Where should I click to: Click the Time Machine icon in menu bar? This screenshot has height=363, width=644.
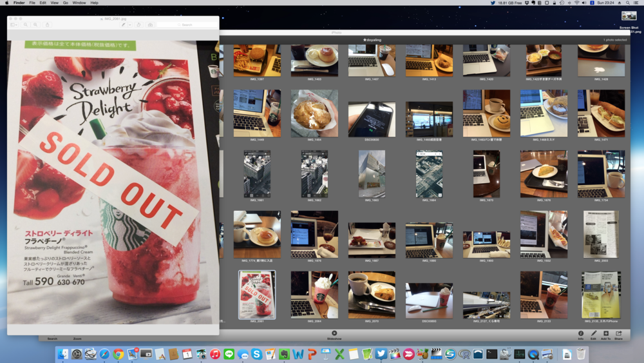562,3
